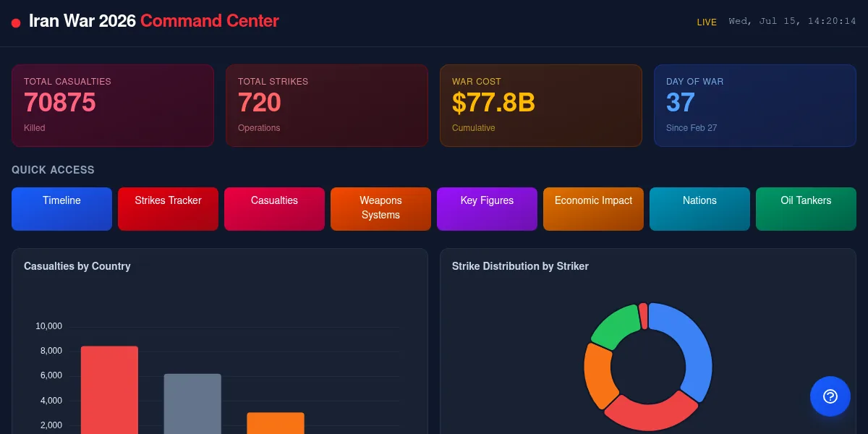
Task: Click the Operations caption text
Action: click(x=259, y=128)
